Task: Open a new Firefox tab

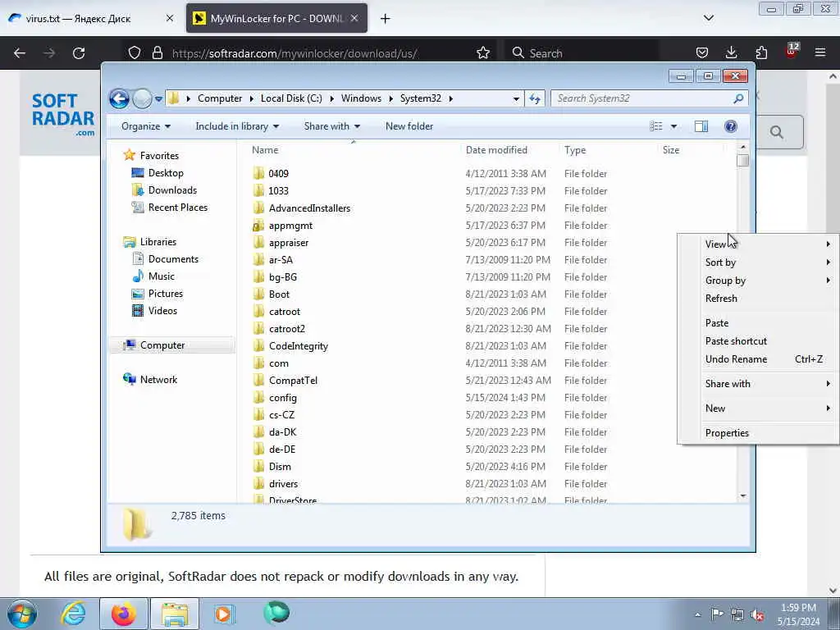Action: coord(386,19)
